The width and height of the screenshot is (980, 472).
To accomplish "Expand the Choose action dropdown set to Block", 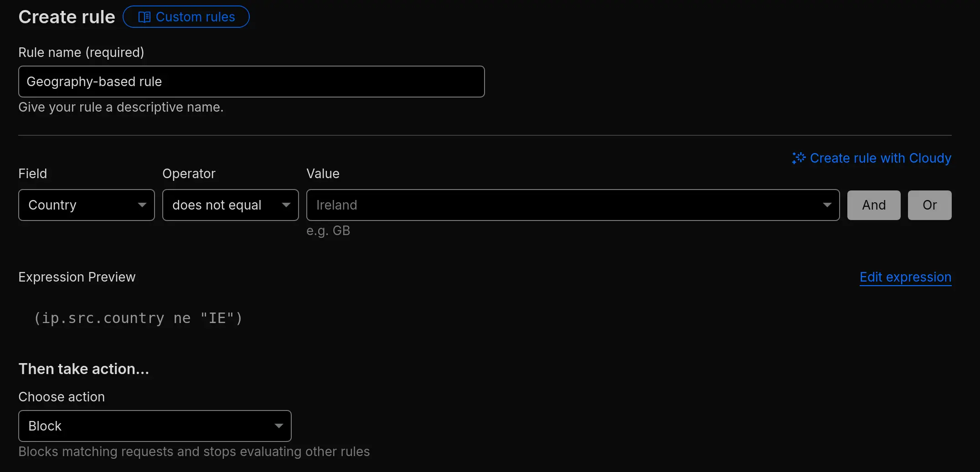I will coord(155,426).
